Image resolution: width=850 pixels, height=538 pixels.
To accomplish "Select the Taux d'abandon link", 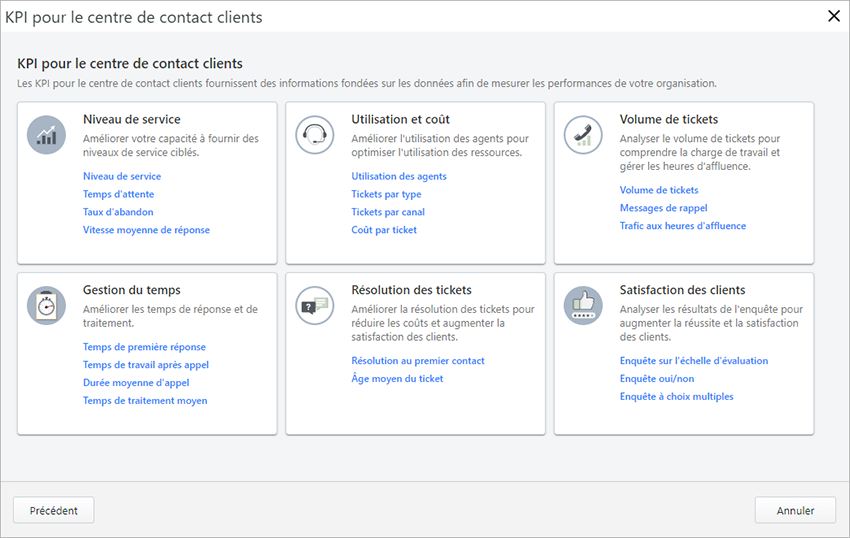I will 118,212.
